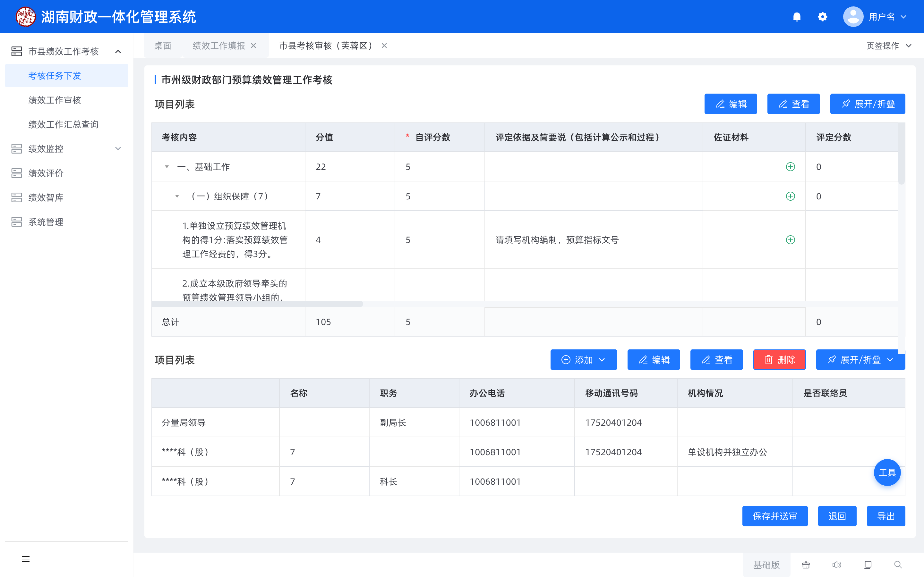Click the hamburger menu icon at sidebar bottom
Image resolution: width=924 pixels, height=577 pixels.
point(26,559)
